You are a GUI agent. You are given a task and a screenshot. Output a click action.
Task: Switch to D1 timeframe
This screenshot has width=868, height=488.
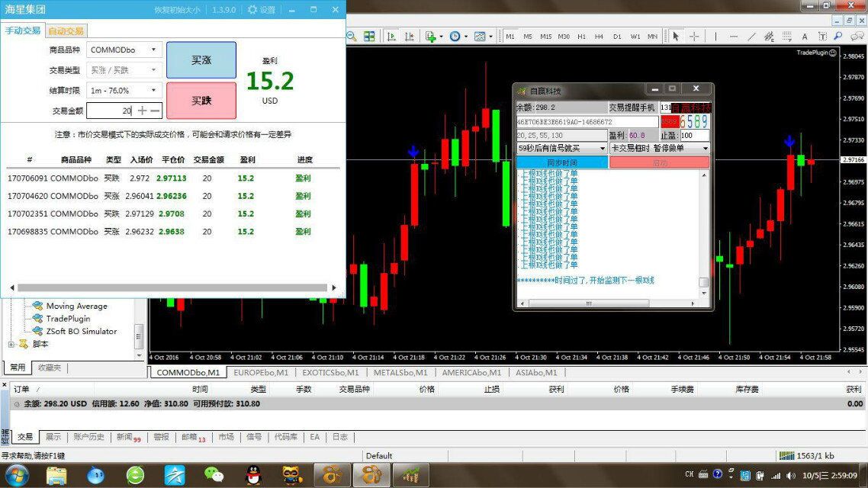(x=617, y=37)
